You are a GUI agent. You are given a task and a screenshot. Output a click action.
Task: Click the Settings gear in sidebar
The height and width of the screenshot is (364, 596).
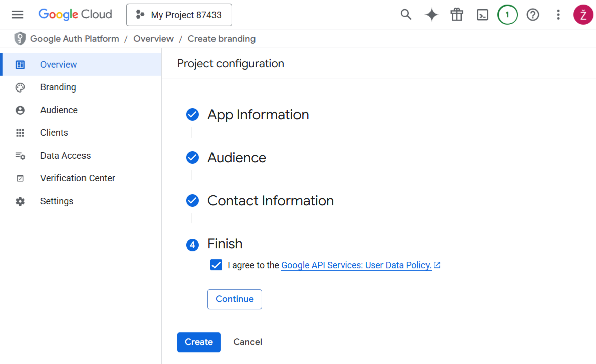tap(20, 201)
